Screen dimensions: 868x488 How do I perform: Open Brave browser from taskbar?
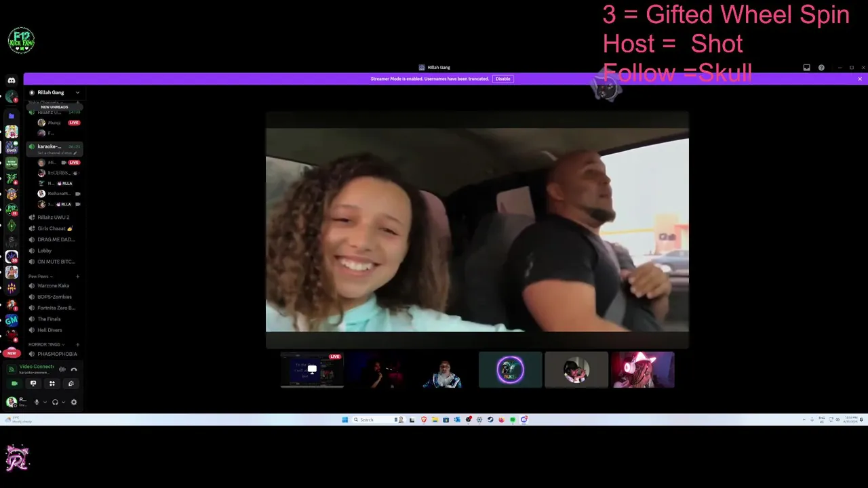(424, 420)
